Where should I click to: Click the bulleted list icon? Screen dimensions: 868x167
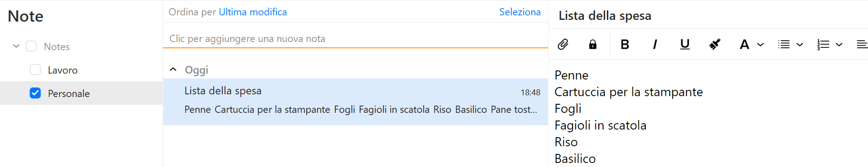point(784,44)
